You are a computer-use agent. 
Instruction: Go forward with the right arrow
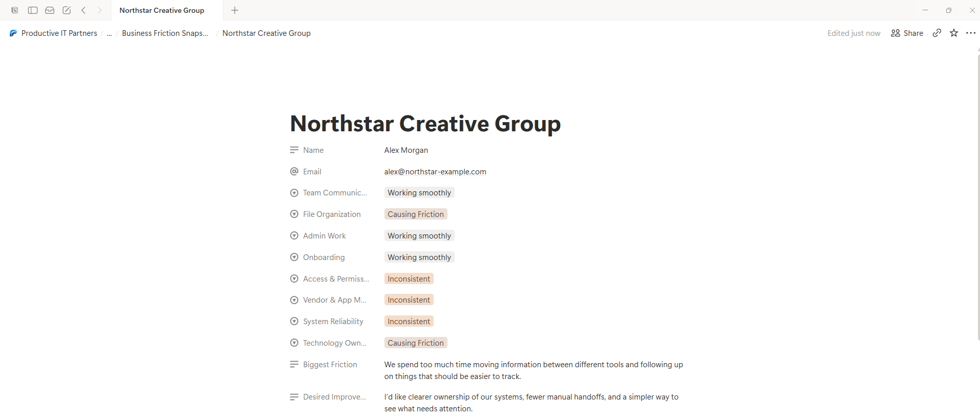click(100, 10)
